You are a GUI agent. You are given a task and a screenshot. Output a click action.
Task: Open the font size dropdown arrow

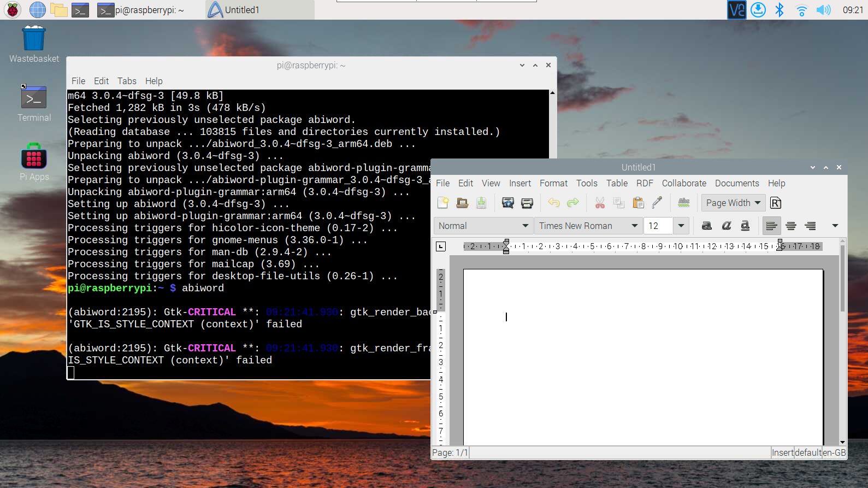681,226
